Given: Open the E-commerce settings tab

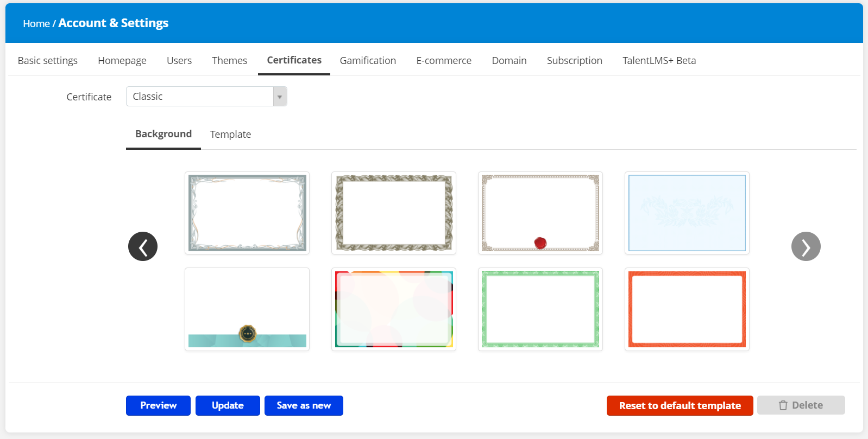Looking at the screenshot, I should (444, 61).
